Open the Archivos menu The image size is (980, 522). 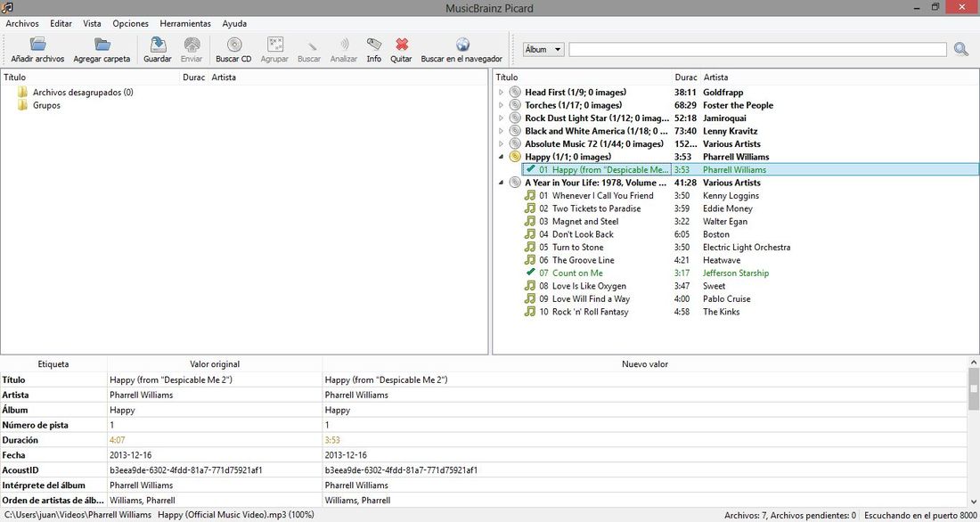coord(22,24)
